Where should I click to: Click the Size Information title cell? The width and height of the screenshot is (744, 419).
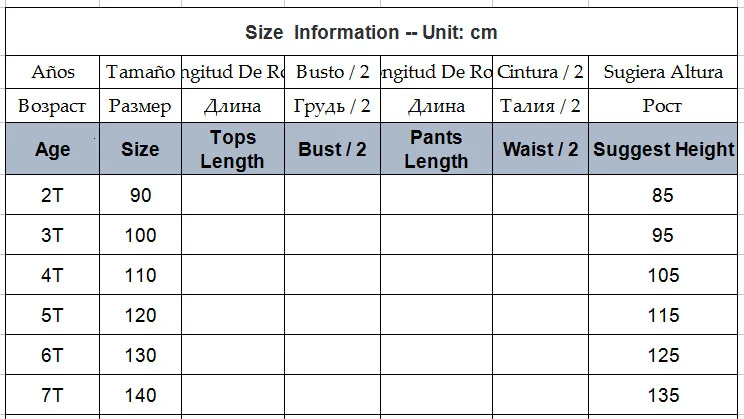371,32
